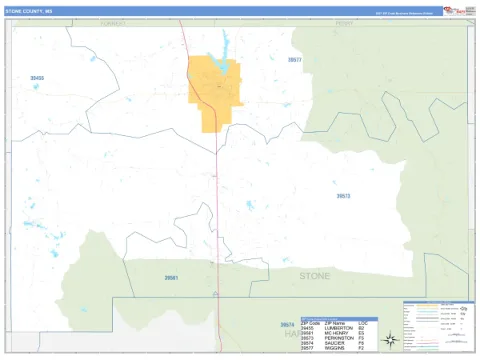
Task: Click the ZIP Code column header
Action: coord(310,323)
